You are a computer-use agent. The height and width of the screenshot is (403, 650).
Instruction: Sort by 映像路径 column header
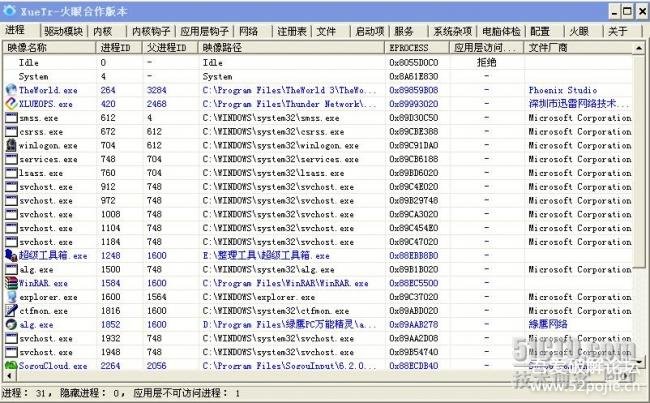[x=291, y=48]
